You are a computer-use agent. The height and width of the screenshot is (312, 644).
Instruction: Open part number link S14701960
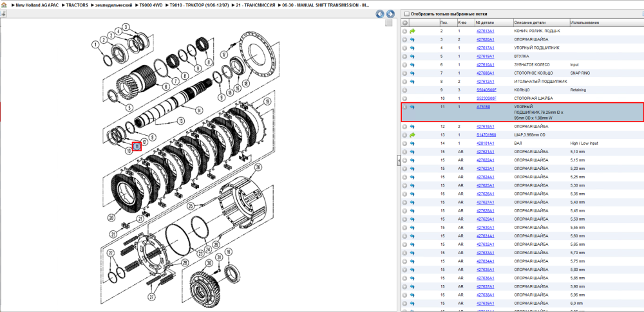click(486, 134)
